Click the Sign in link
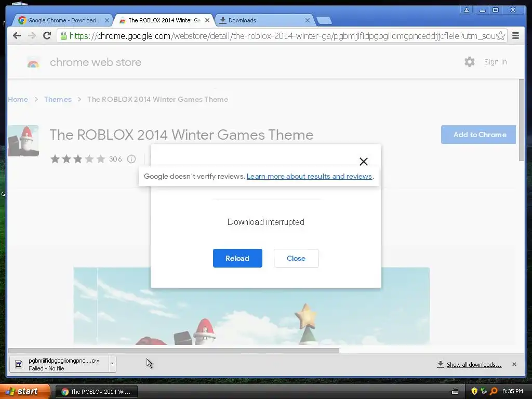 (495, 62)
